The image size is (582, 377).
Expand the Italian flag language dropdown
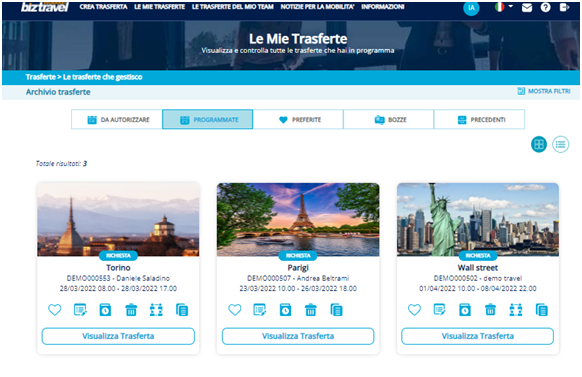coord(504,7)
